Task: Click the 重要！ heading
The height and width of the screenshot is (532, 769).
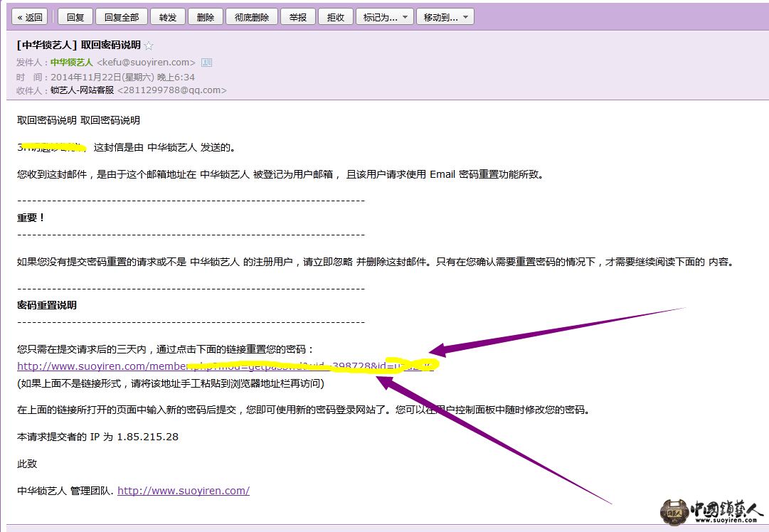Action: (x=31, y=217)
